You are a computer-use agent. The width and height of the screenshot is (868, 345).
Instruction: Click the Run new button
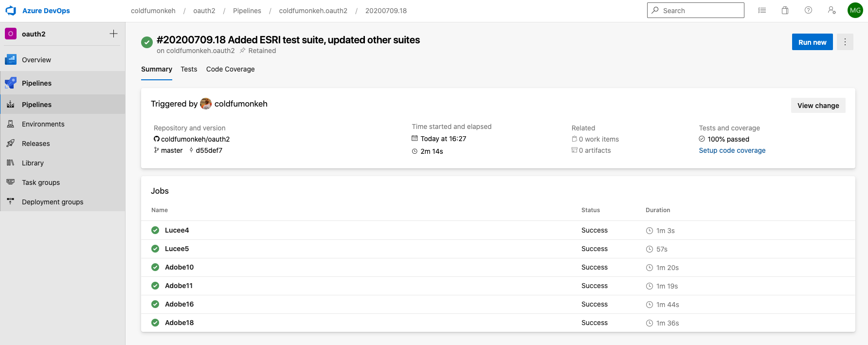[813, 42]
